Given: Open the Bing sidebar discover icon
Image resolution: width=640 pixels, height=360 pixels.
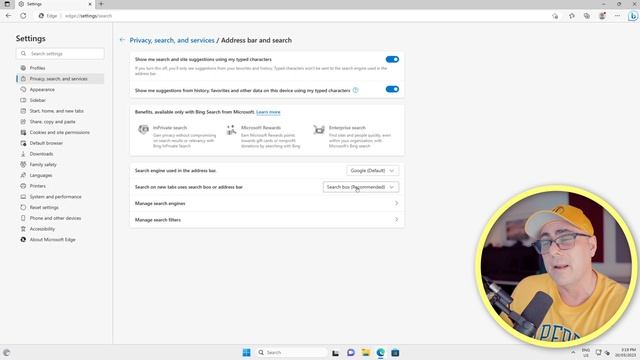Looking at the screenshot, I should 633,16.
